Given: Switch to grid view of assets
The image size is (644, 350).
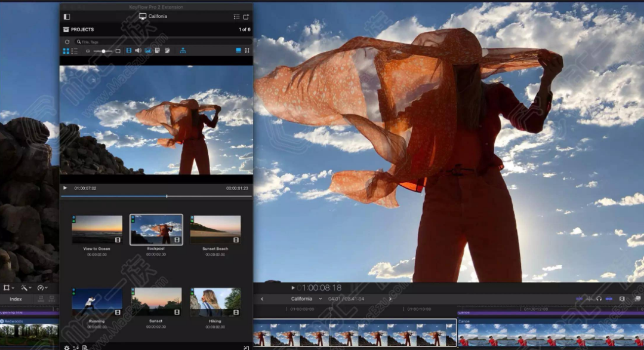Looking at the screenshot, I should point(66,51).
